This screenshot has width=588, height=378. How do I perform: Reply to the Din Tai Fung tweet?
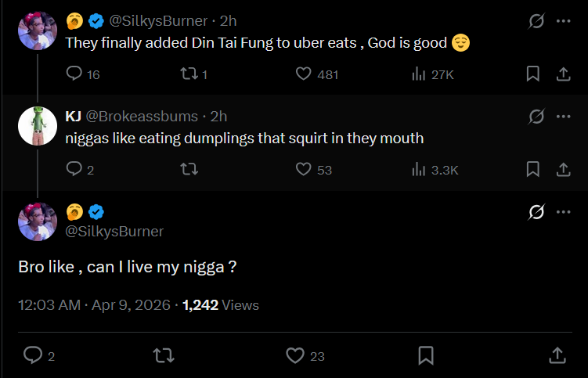(74, 74)
